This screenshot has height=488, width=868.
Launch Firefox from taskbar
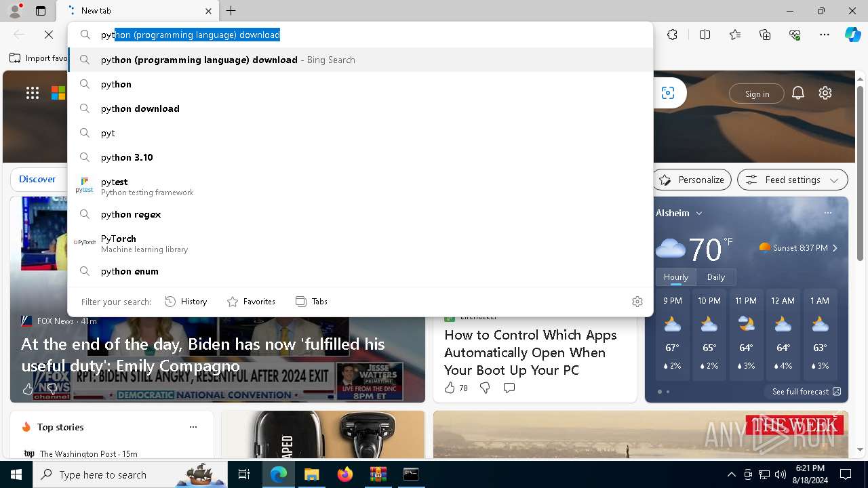click(344, 474)
